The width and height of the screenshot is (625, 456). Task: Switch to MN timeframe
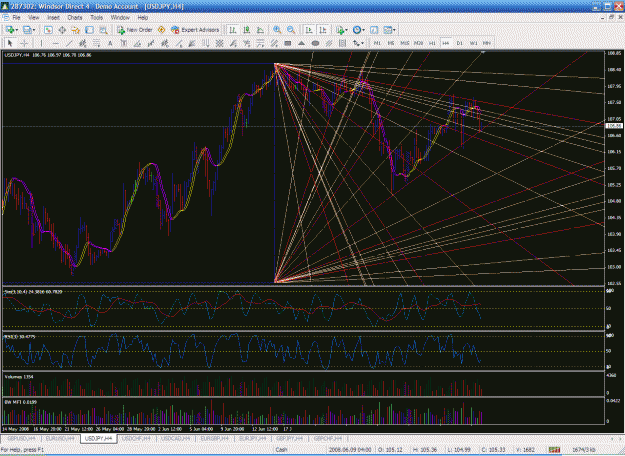click(486, 43)
